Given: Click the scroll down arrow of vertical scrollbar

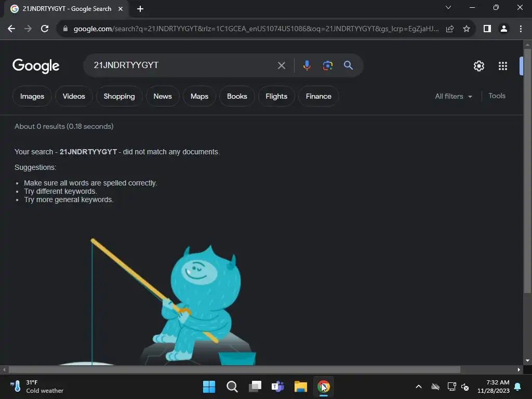Looking at the screenshot, I should point(527,361).
